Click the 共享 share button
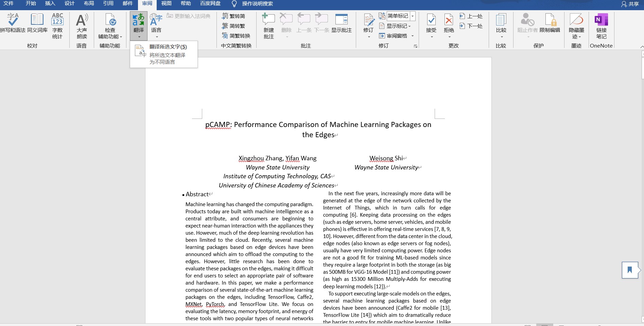 pyautogui.click(x=630, y=4)
